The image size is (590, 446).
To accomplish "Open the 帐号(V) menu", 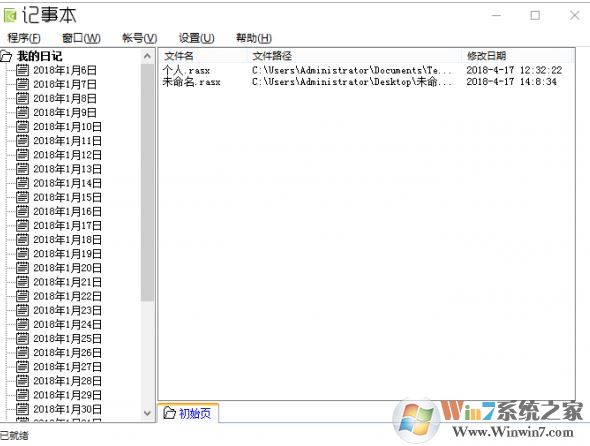I will [x=139, y=38].
